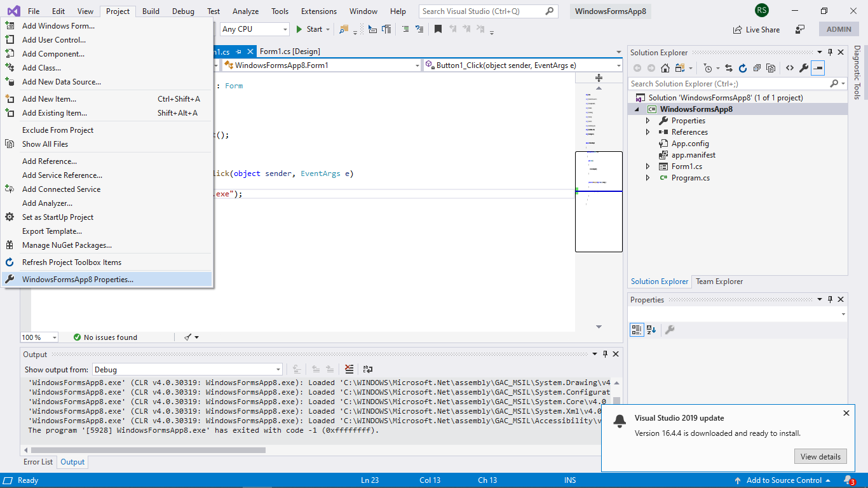Click Solution Explorer Refresh icon
Viewport: 868px width, 488px height.
click(x=742, y=68)
